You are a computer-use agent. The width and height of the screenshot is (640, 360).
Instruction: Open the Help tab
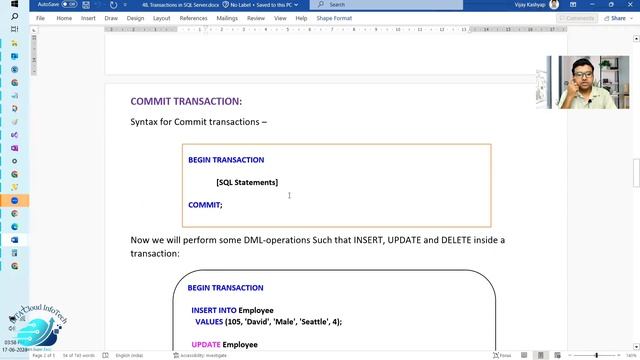301,18
